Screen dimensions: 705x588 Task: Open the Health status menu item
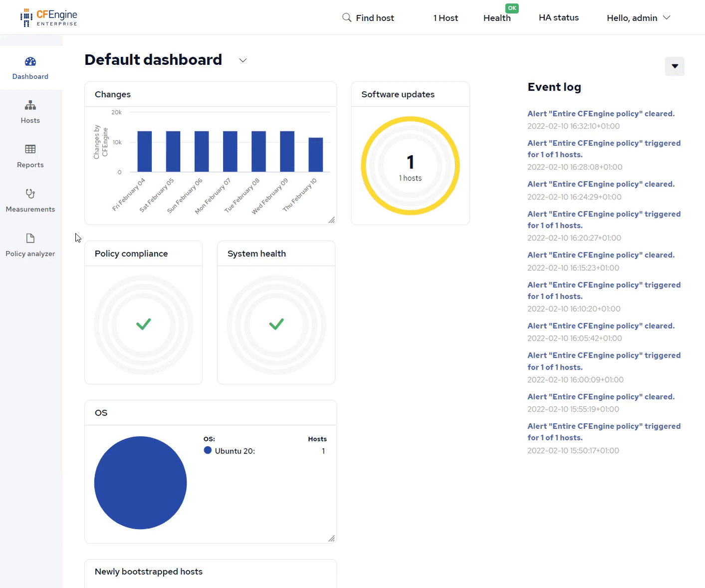pyautogui.click(x=497, y=18)
